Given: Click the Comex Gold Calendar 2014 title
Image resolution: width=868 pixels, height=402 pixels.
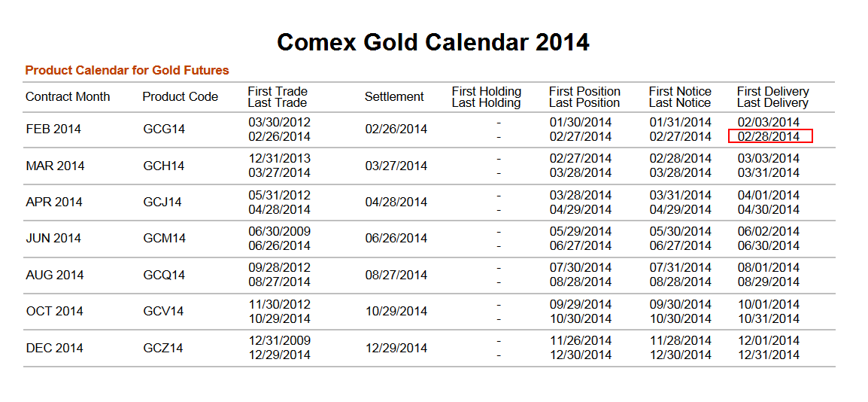Looking at the screenshot, I should tap(432, 42).
